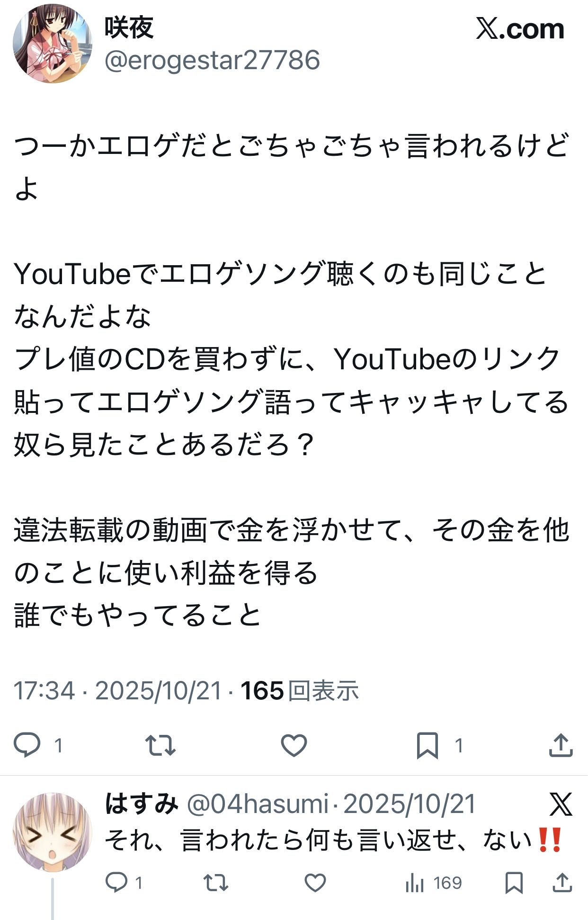Open the X.com logo link
The height and width of the screenshot is (920, 588).
coord(520,29)
